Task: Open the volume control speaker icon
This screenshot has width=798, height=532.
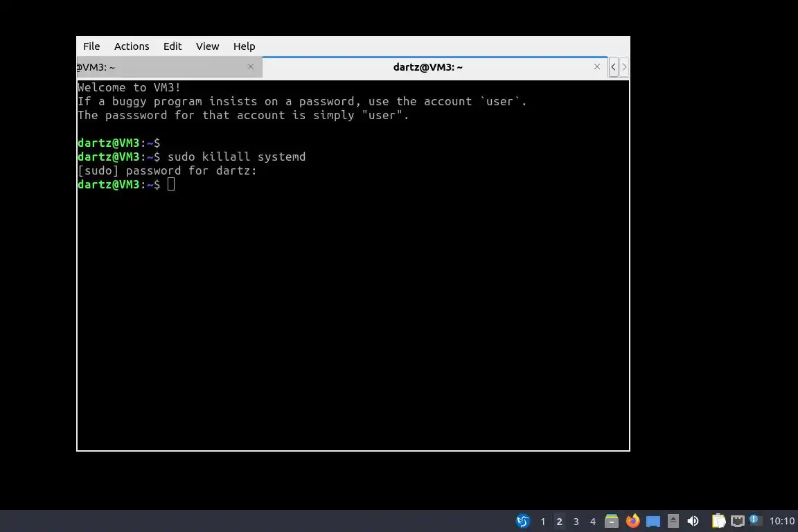Action: [x=693, y=521]
